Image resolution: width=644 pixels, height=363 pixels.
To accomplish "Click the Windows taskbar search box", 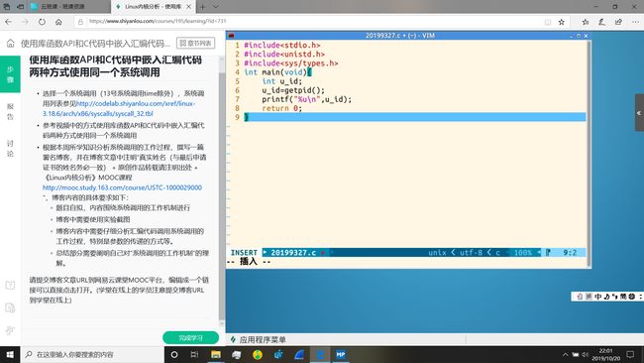I will tap(92, 354).
